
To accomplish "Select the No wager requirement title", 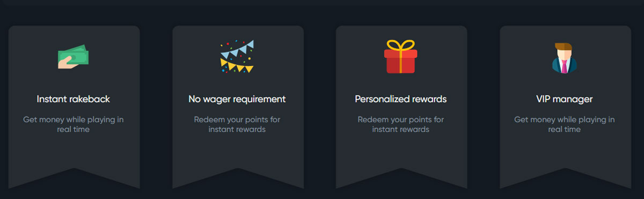I will [x=237, y=99].
